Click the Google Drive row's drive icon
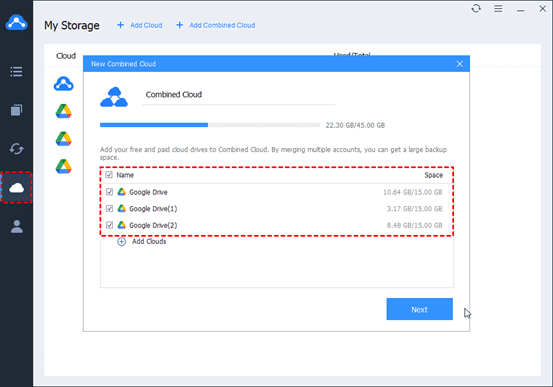 (x=122, y=192)
